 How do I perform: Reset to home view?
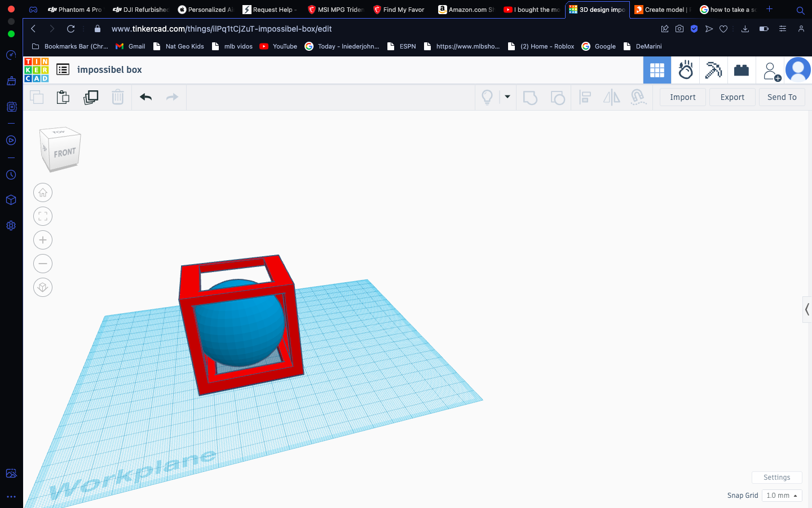pyautogui.click(x=43, y=192)
